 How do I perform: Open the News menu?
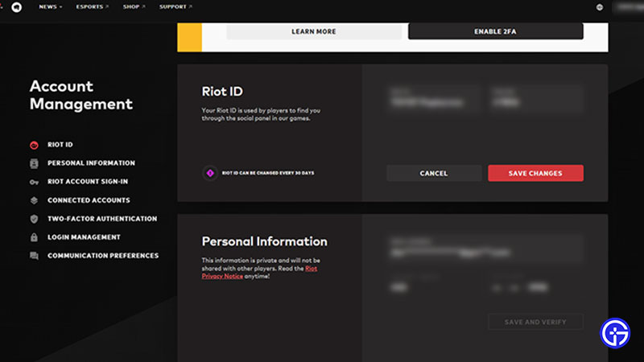(51, 7)
